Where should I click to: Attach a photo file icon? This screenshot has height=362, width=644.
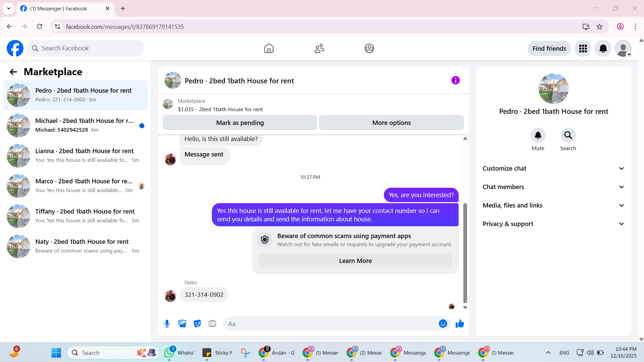[x=182, y=324]
